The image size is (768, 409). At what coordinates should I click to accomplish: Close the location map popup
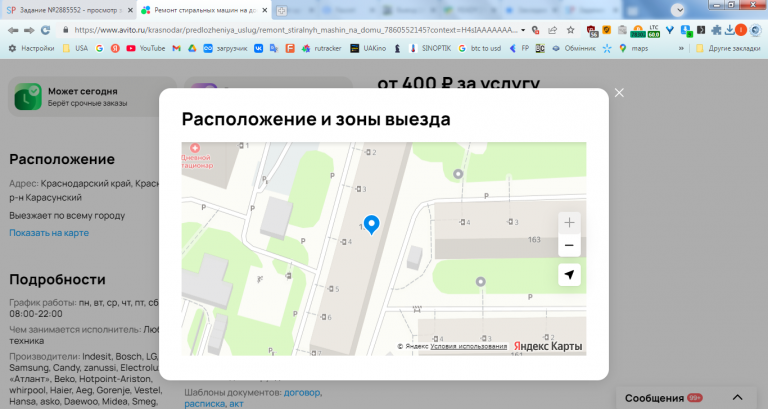pyautogui.click(x=619, y=93)
